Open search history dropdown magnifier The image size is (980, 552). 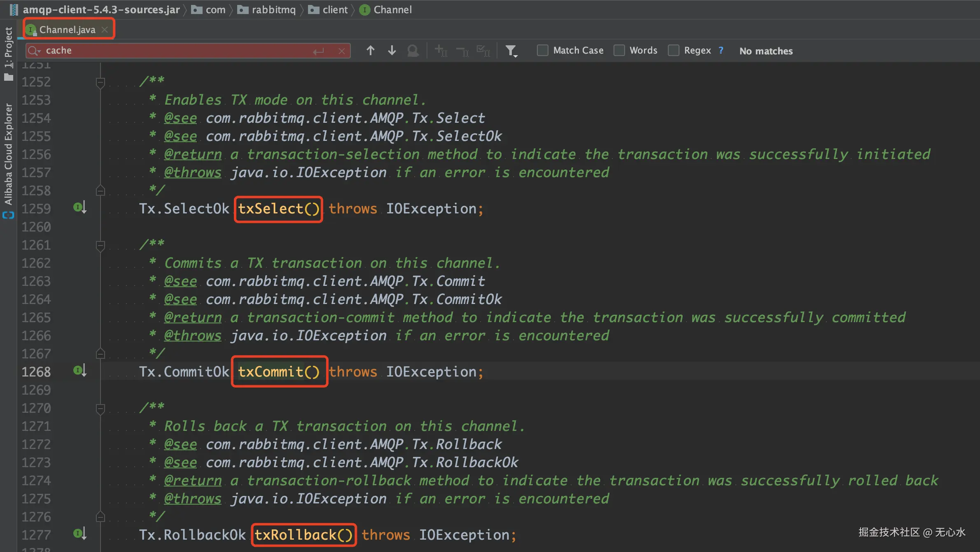[34, 51]
